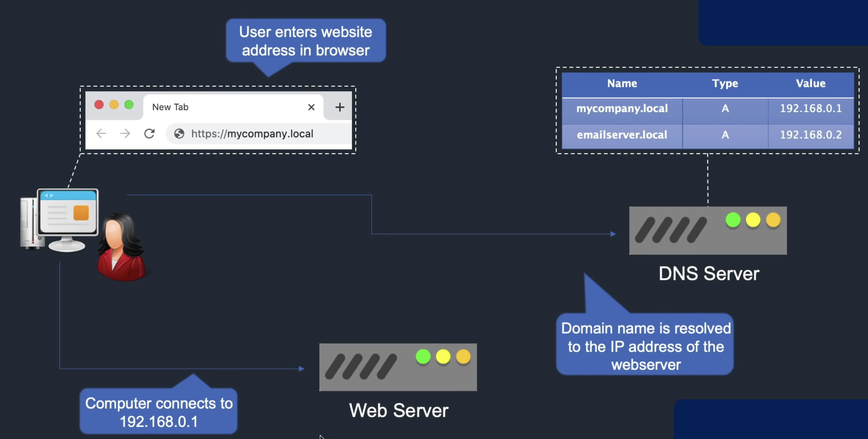Close the New Tab tab
Image resolution: width=868 pixels, height=439 pixels.
311,107
